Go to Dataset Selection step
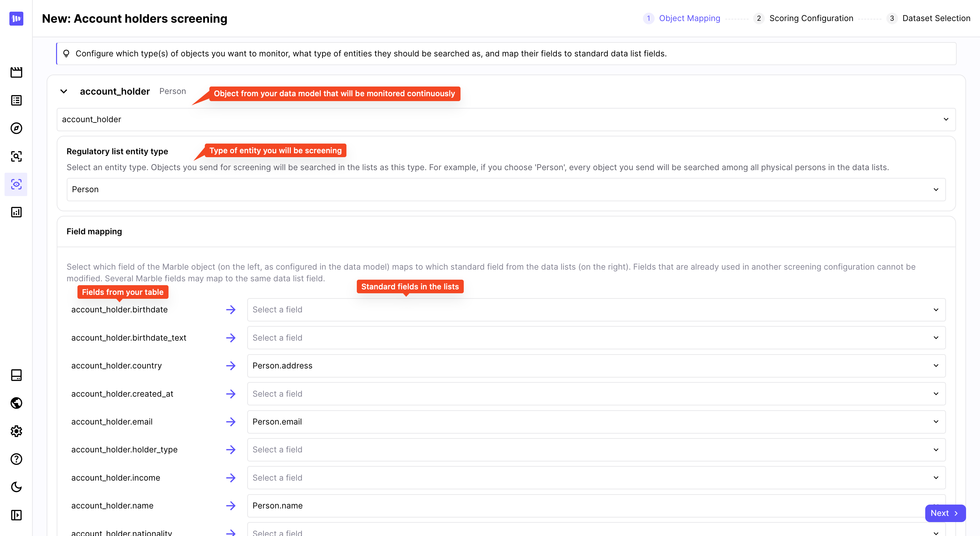This screenshot has height=536, width=980. point(936,18)
